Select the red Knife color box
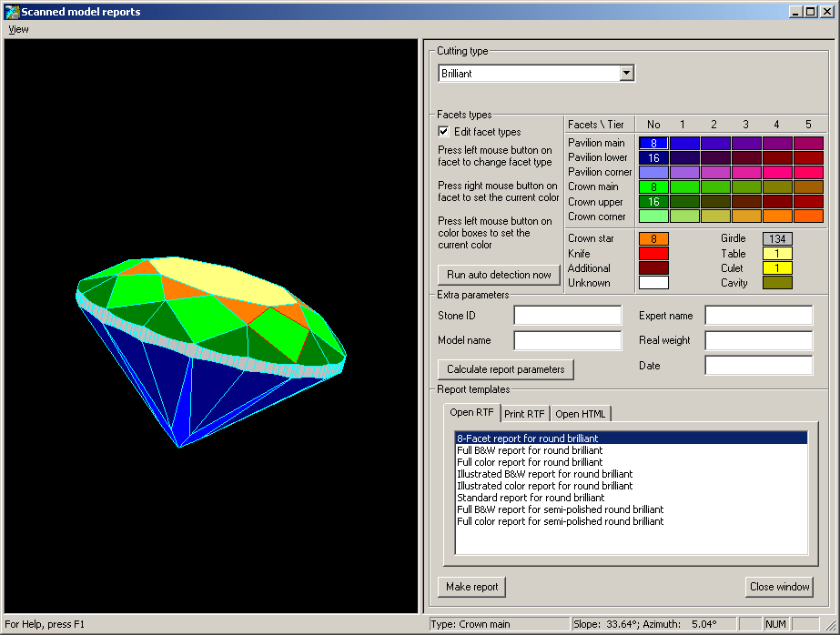Screen dimensions: 840x635 click(x=653, y=254)
